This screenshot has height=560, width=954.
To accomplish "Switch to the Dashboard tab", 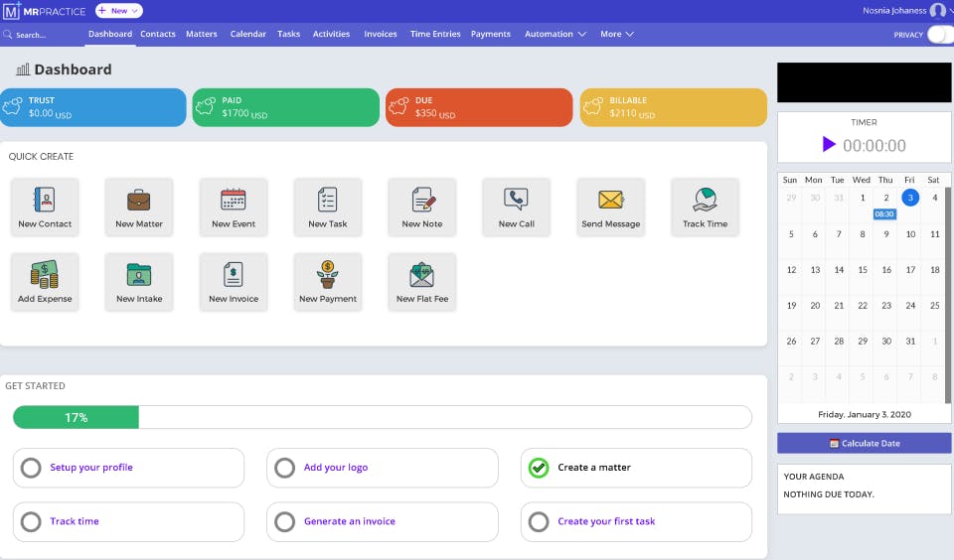I will pos(110,34).
